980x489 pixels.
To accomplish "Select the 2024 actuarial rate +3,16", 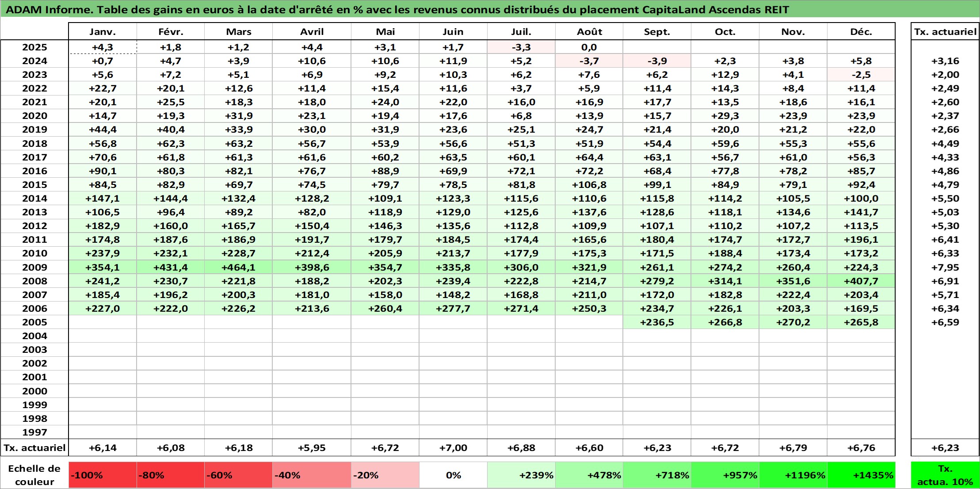I will coord(945,61).
